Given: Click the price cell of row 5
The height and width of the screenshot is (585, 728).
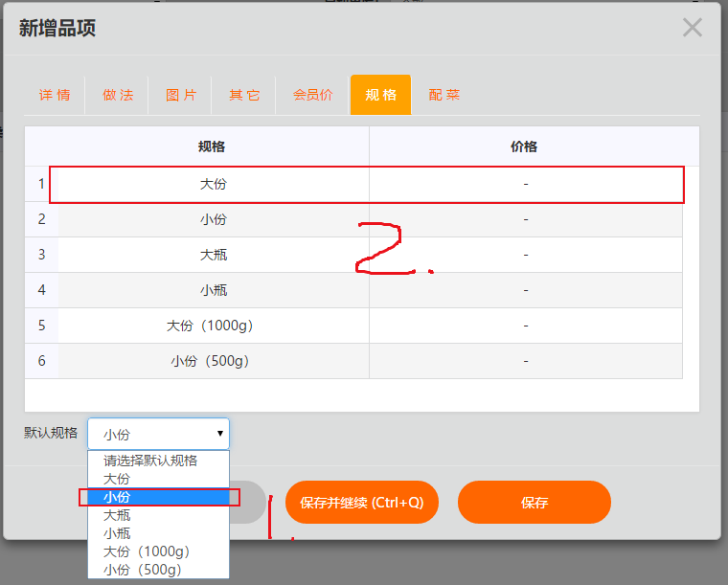Looking at the screenshot, I should tap(526, 326).
